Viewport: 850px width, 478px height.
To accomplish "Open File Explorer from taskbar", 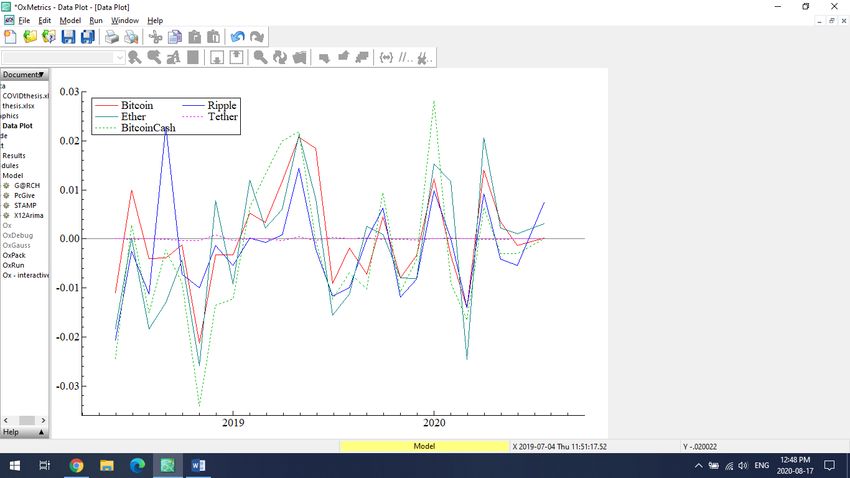I will click(x=107, y=466).
